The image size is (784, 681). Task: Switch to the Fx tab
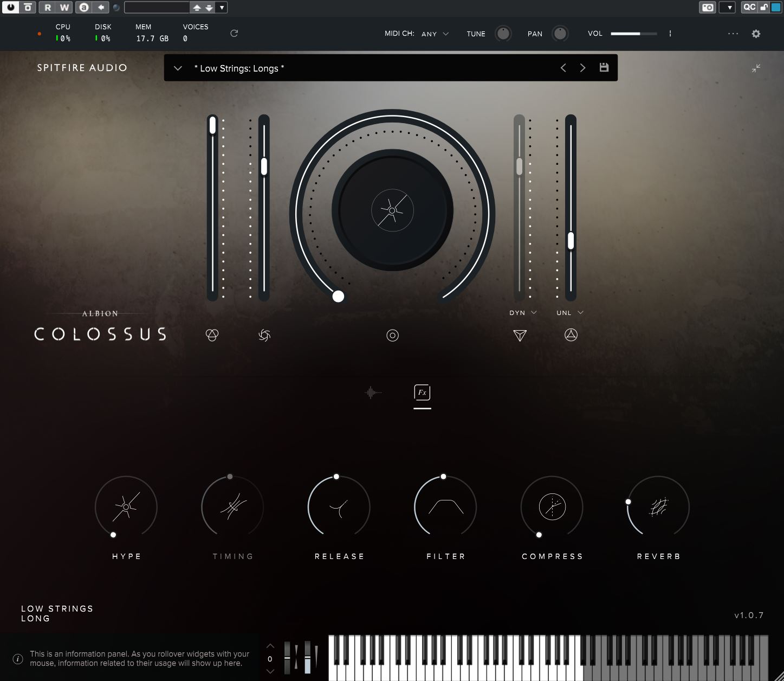tap(422, 393)
